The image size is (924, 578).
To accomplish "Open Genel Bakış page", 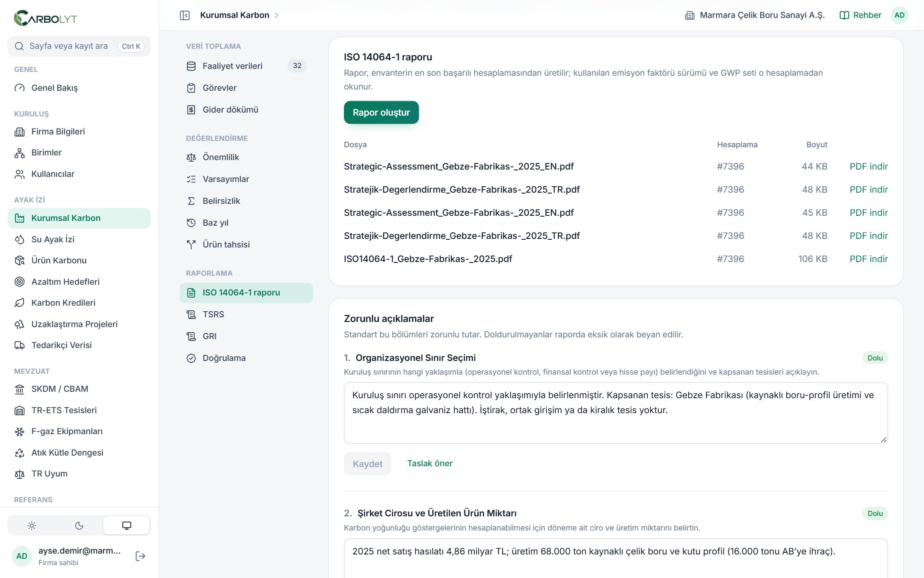I will 79,88.
